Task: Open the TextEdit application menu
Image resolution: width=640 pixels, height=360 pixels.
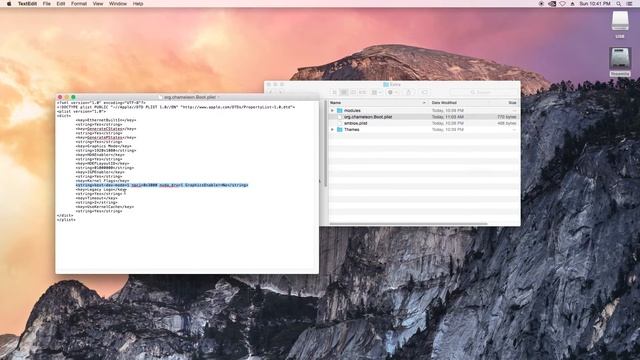Action: 27,4
